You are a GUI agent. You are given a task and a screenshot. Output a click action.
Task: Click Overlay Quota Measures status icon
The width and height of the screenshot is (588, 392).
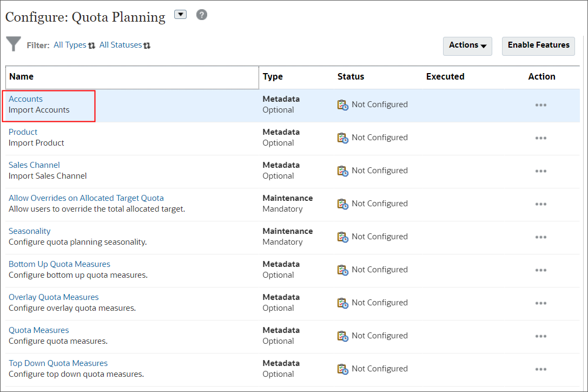point(343,303)
